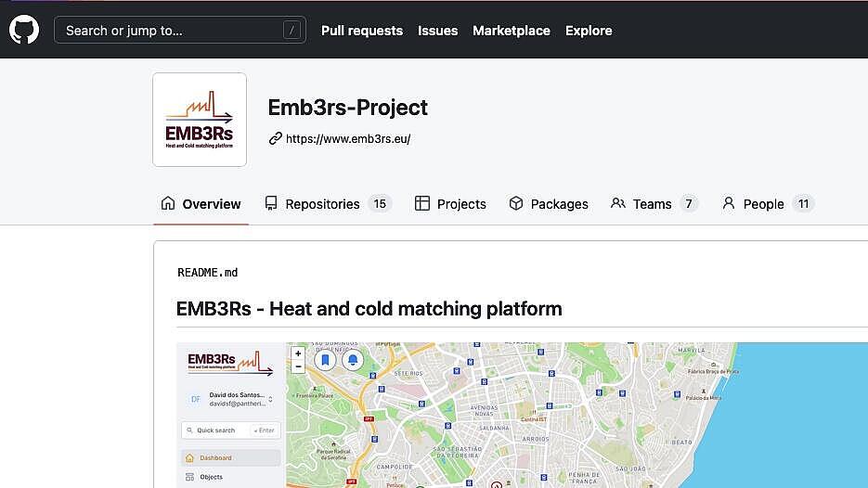The width and height of the screenshot is (868, 488).
Task: Click the Teams people icon
Action: click(617, 203)
